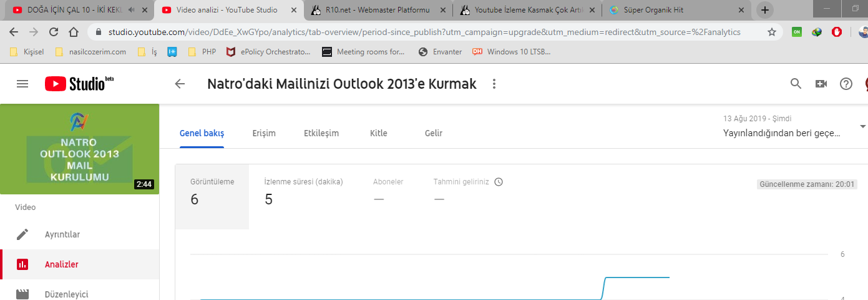Click the globe-colored extension icon in toolbar
The height and width of the screenshot is (300, 868).
pyautogui.click(x=817, y=32)
